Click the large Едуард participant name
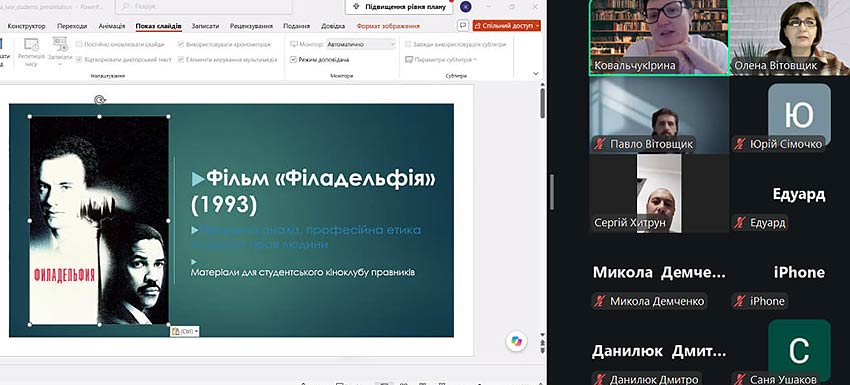Viewport: 850px width, 385px height. click(x=799, y=194)
